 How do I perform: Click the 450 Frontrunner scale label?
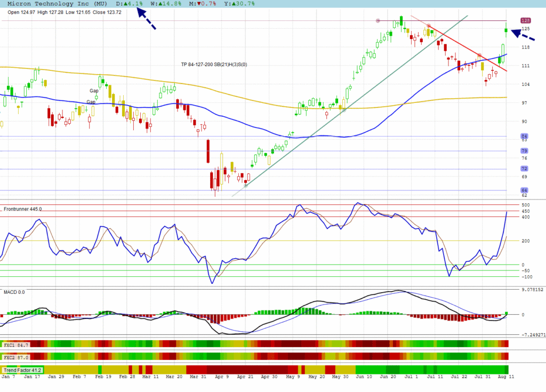point(526,211)
